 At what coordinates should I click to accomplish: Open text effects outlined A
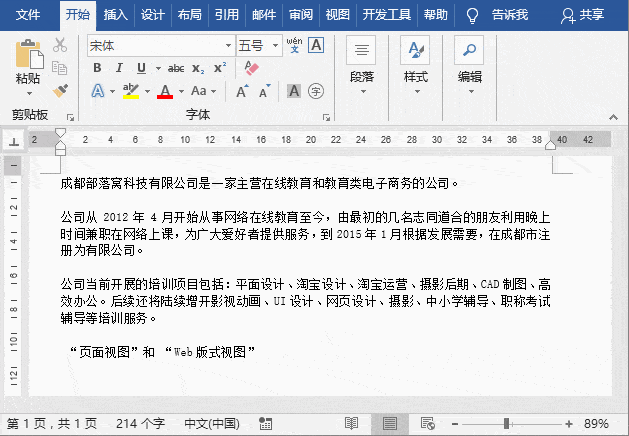[98, 91]
